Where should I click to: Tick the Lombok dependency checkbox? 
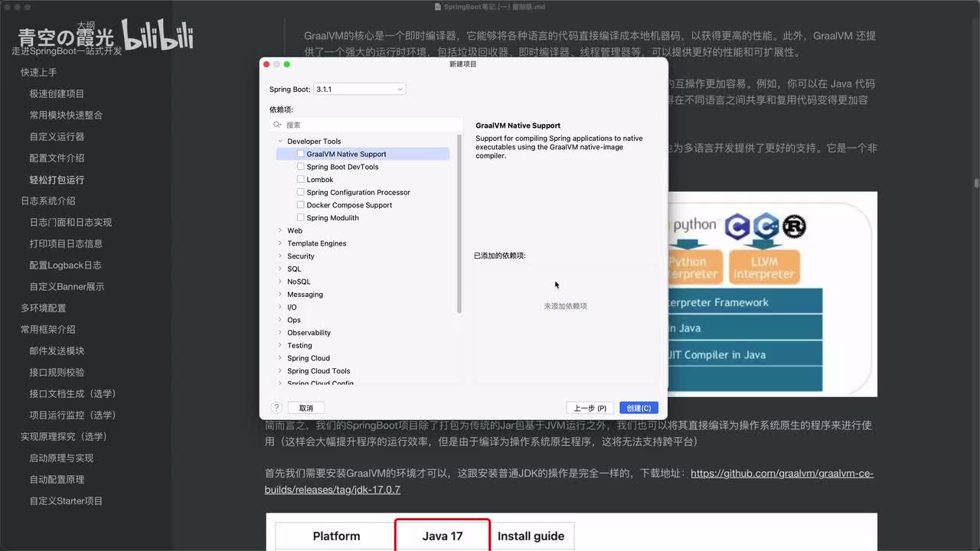(300, 180)
